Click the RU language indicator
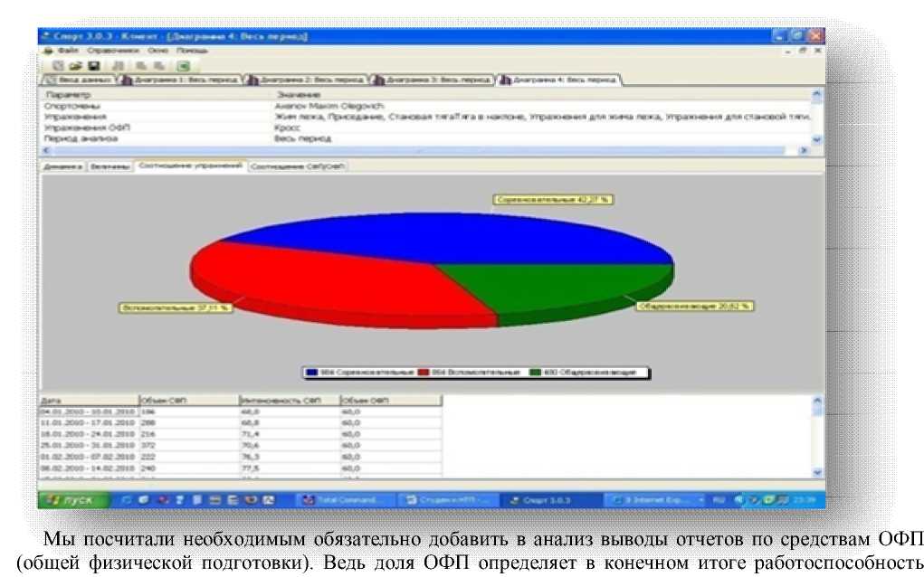 coord(719,500)
